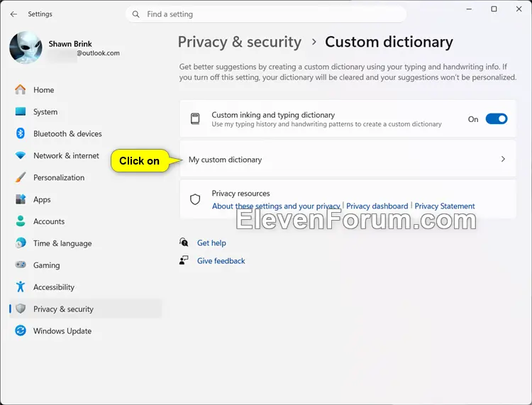
Task: Click the Network wifi icon
Action: click(21, 155)
